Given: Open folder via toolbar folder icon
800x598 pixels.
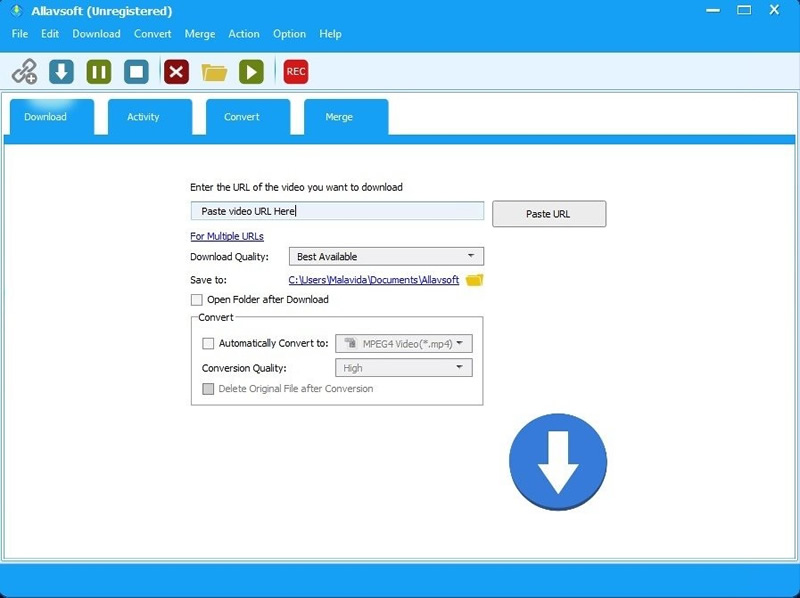Looking at the screenshot, I should (x=214, y=72).
